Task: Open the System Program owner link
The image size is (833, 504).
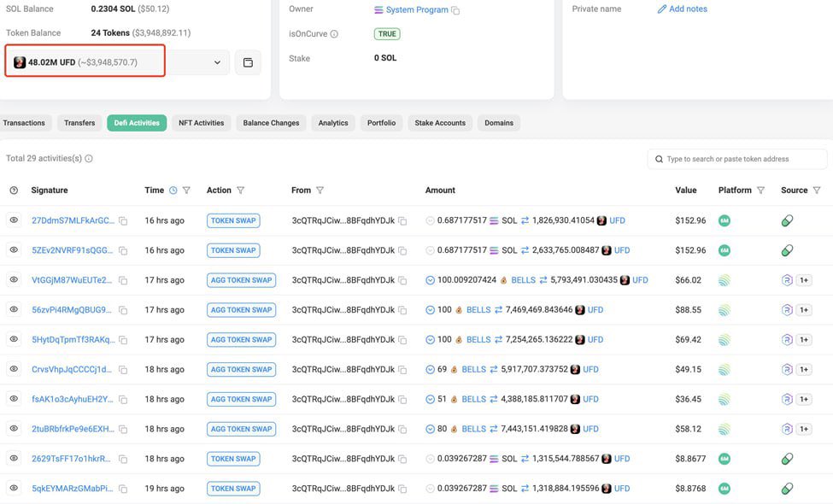Action: (417, 9)
